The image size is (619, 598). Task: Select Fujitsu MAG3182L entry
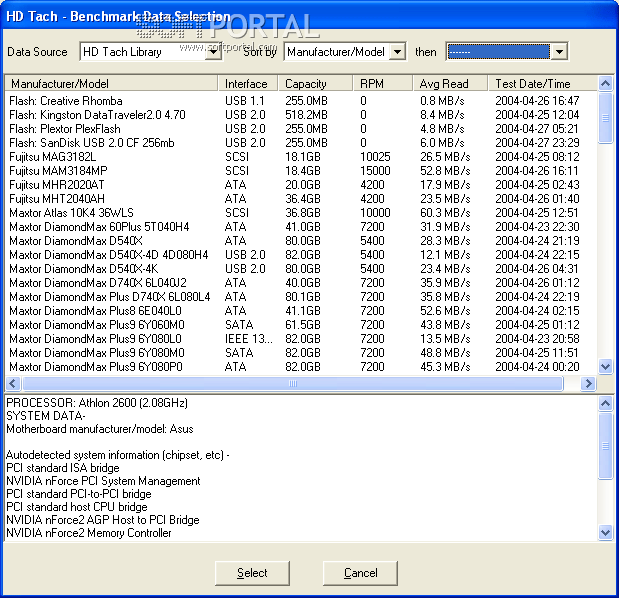pos(301,157)
